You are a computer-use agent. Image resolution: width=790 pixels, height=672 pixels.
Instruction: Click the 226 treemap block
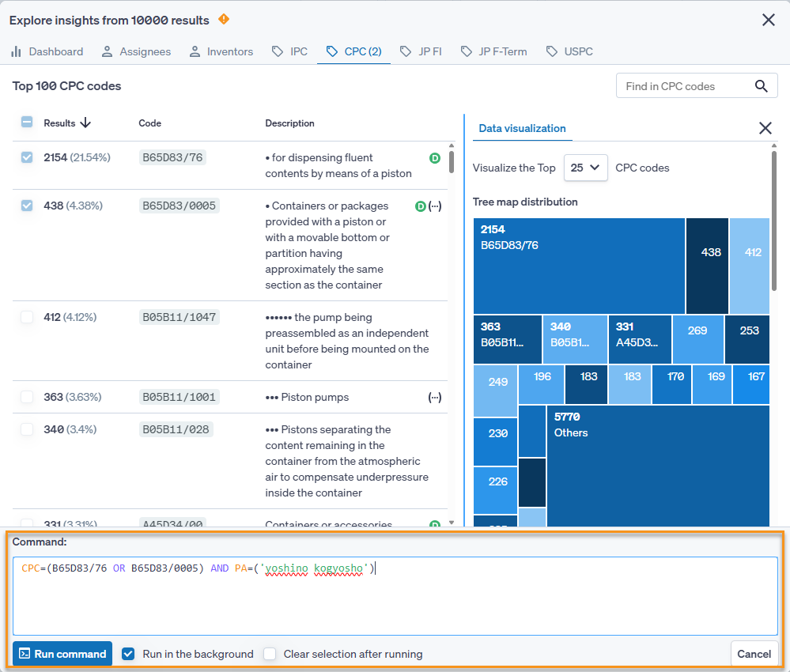pyautogui.click(x=495, y=490)
